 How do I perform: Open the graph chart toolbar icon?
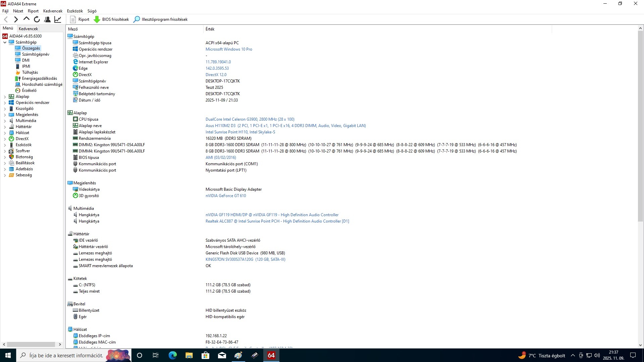(58, 19)
